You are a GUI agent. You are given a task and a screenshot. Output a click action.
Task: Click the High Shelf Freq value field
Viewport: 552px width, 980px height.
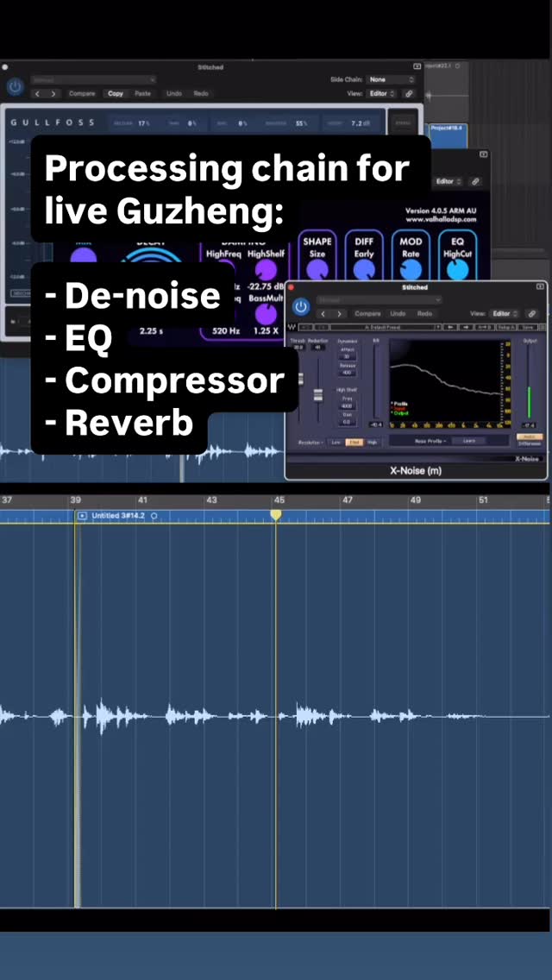point(347,405)
